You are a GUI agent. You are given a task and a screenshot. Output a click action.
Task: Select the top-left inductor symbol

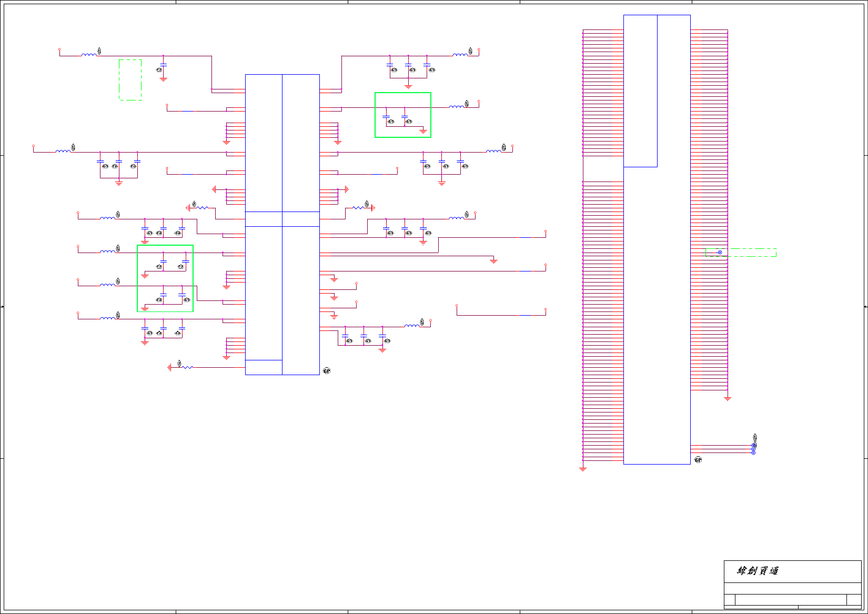89,54
